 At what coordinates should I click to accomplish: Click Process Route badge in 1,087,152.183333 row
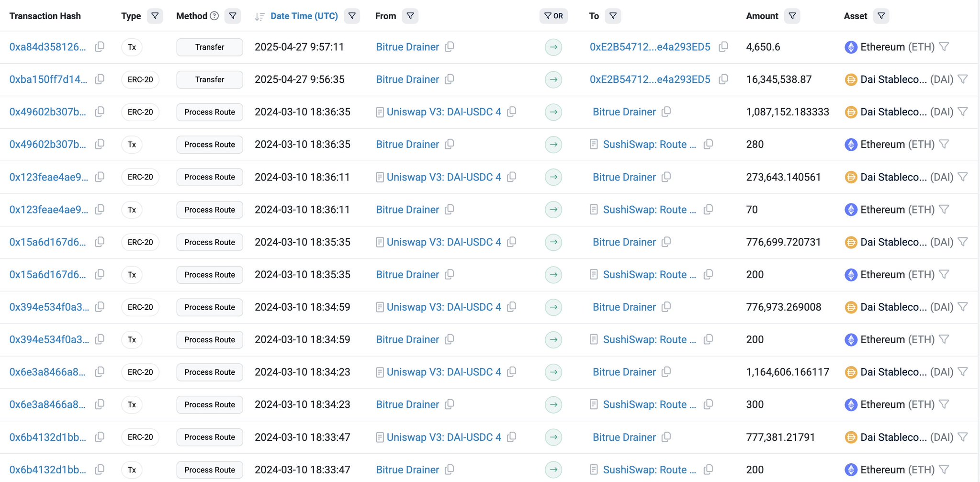pos(210,112)
